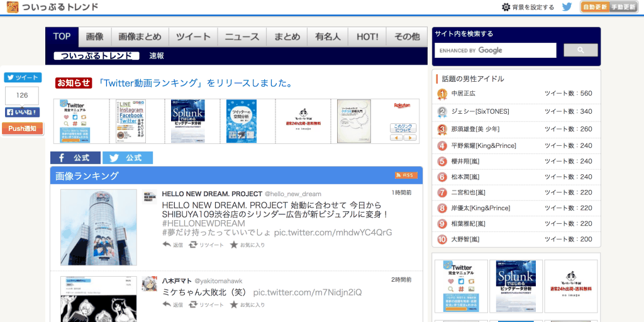
Task: Click HELLO NEW DREAM. PROJECT avatar
Action: pos(150,197)
